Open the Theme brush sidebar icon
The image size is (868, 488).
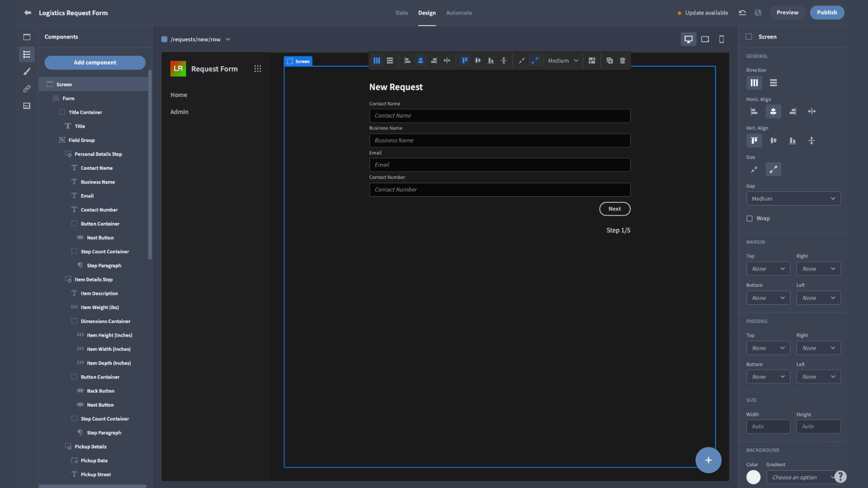[x=27, y=72]
